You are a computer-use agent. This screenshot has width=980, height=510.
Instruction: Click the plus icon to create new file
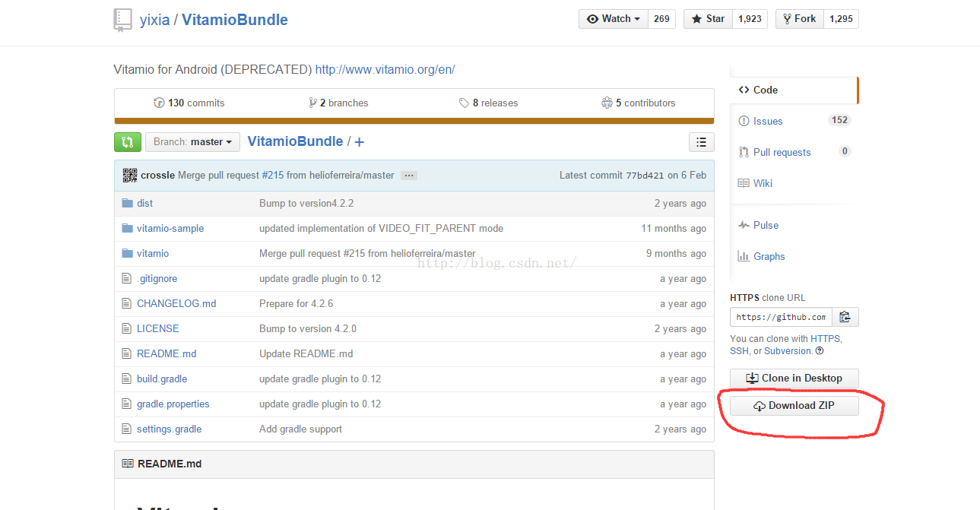[x=359, y=142]
